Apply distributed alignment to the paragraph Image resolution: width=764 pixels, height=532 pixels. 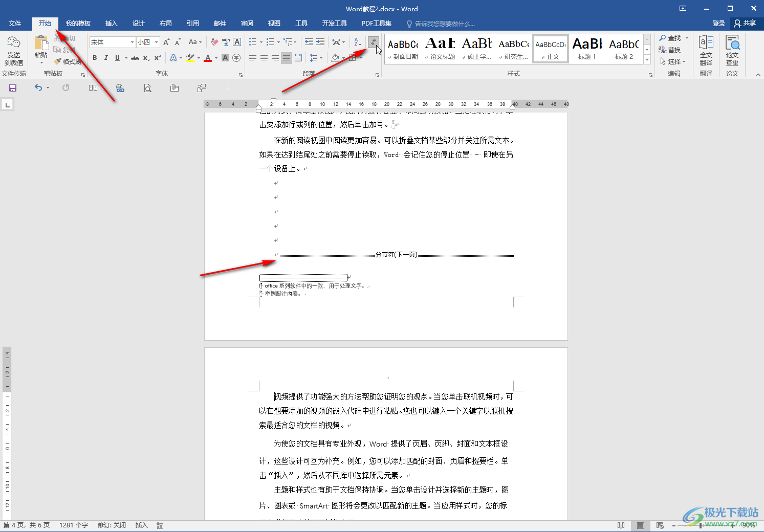coord(298,58)
